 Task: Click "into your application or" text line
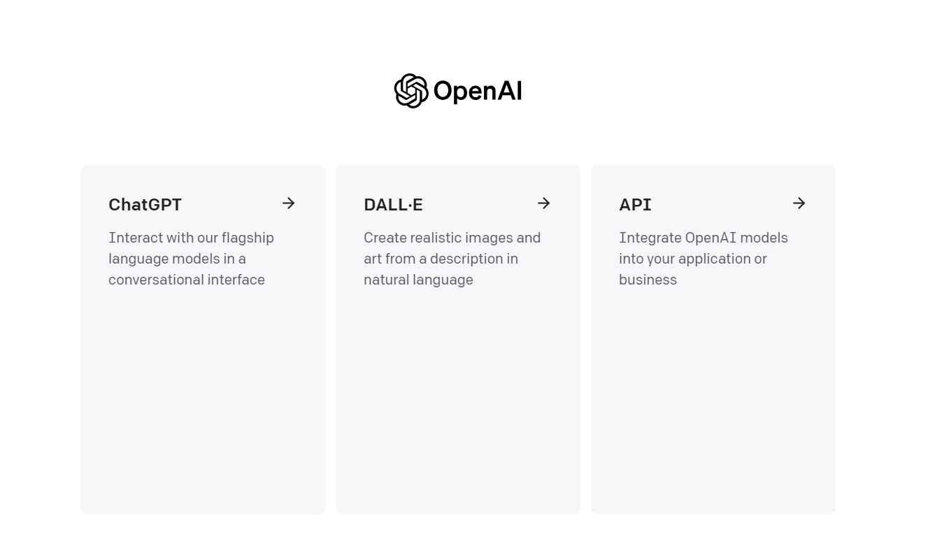click(x=692, y=259)
